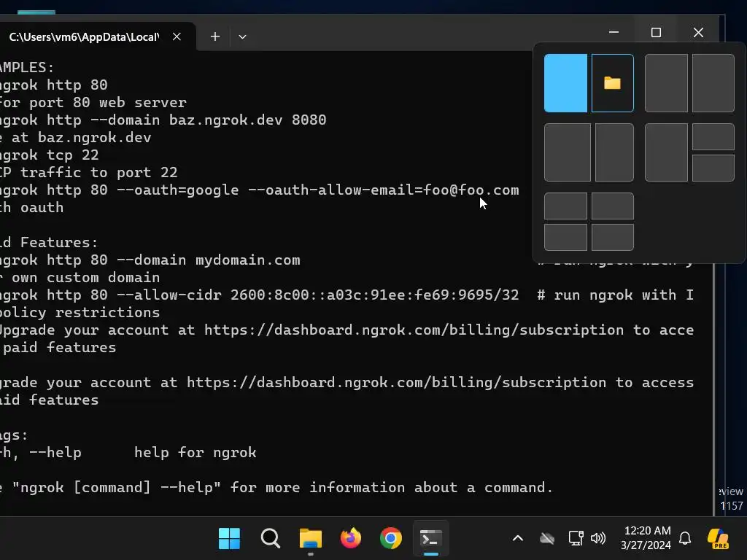Select the C:\Users\vm6\AppData\Local tab
The width and height of the screenshot is (747, 560).
tap(84, 37)
